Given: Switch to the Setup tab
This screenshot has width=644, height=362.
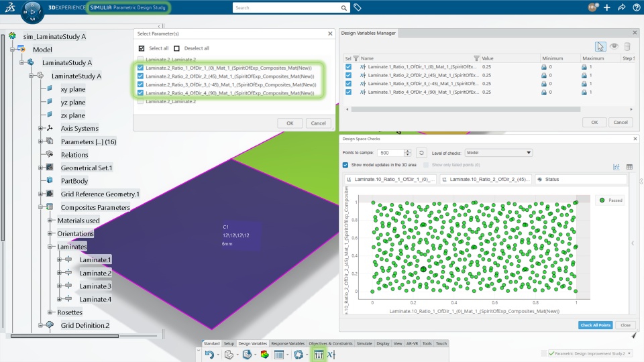Looking at the screenshot, I should coord(229,343).
